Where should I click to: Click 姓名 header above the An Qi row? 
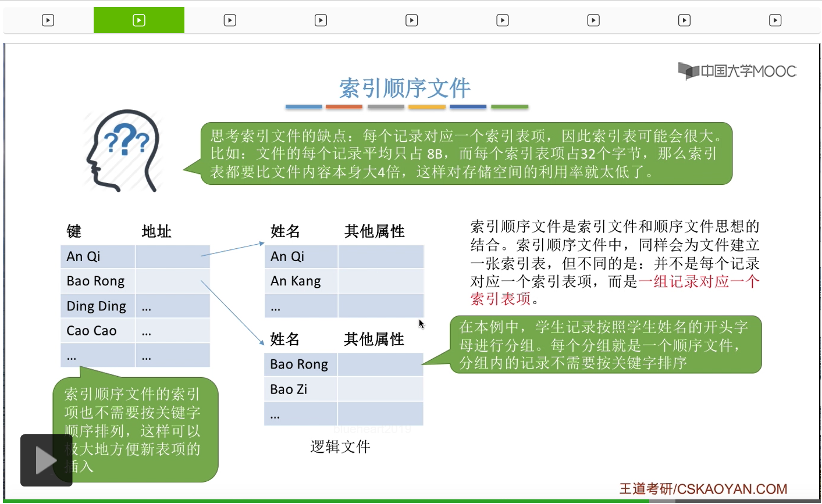pyautogui.click(x=285, y=231)
